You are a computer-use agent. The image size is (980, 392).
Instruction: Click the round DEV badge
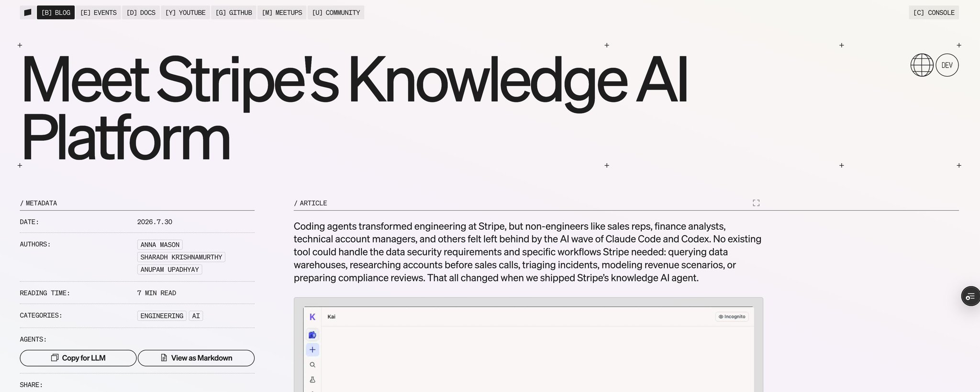(947, 65)
